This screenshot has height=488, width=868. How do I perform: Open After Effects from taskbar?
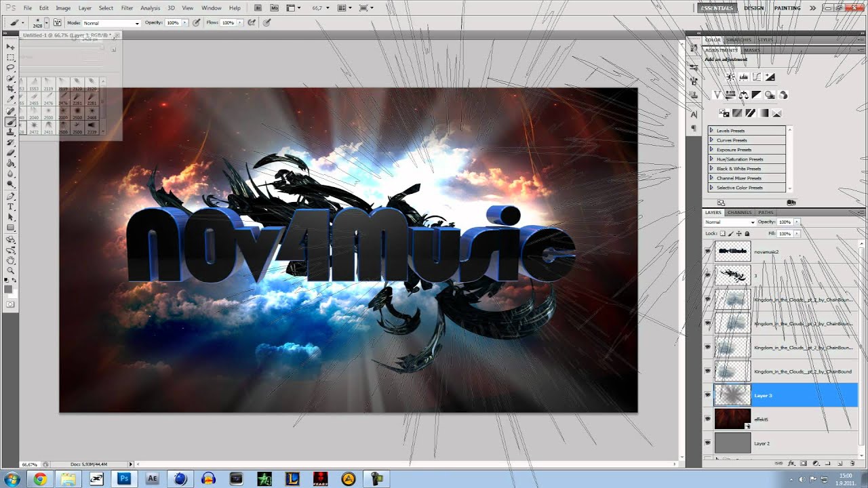point(152,479)
